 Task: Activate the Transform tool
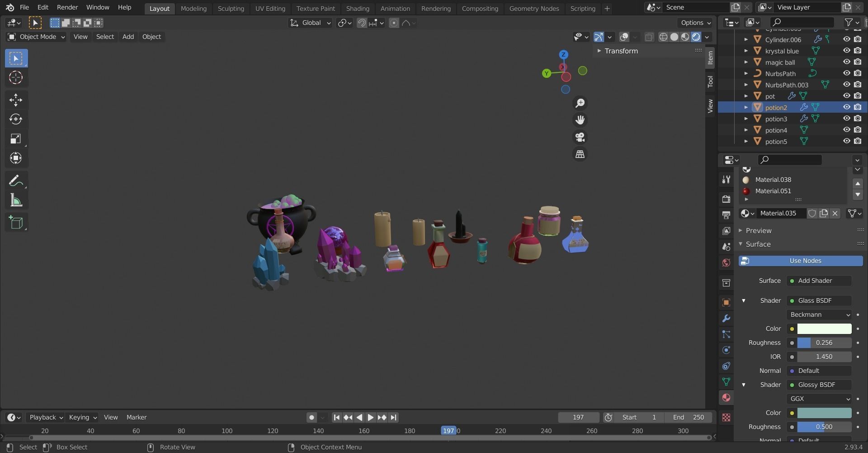click(x=16, y=158)
